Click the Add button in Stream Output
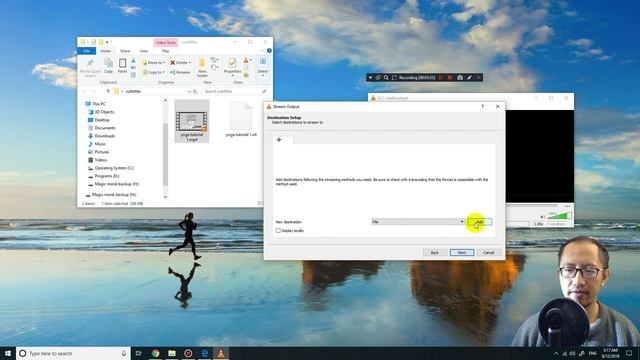This screenshot has width=640, height=360. [480, 222]
